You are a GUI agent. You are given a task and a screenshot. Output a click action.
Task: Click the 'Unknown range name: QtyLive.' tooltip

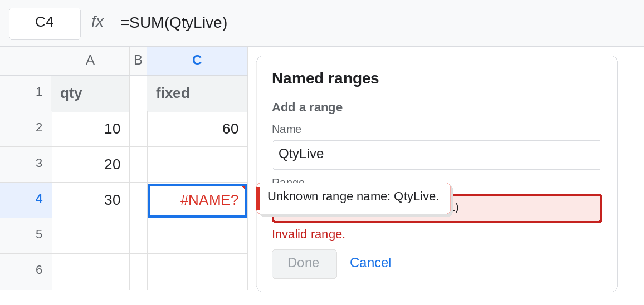[353, 198]
